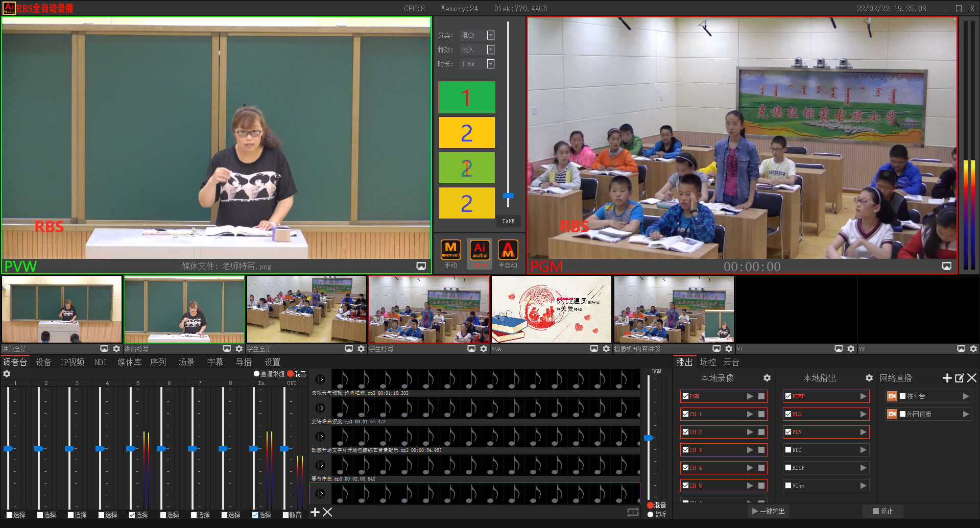Image resolution: width=980 pixels, height=528 pixels.
Task: Switch to the 媒体库 tab
Action: coord(129,362)
